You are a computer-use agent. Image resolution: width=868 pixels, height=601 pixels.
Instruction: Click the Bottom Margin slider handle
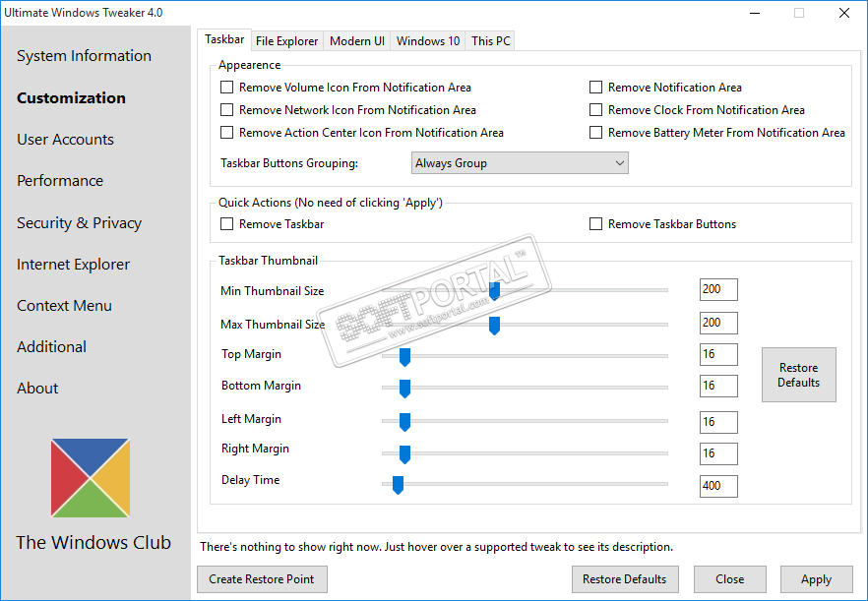[x=404, y=390]
